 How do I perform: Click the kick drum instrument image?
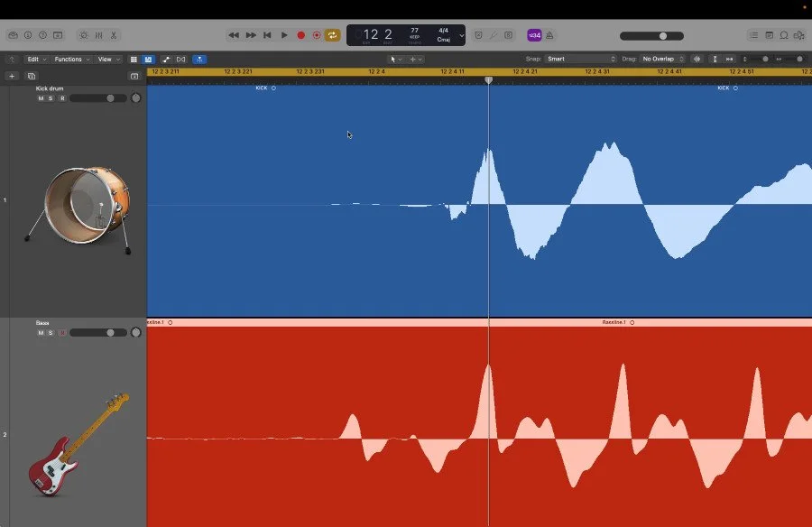click(x=78, y=210)
